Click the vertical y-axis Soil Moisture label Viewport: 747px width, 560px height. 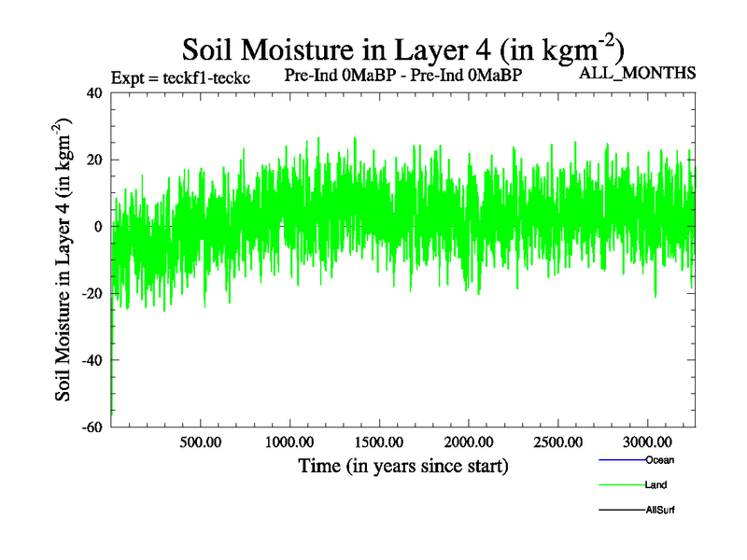64,259
